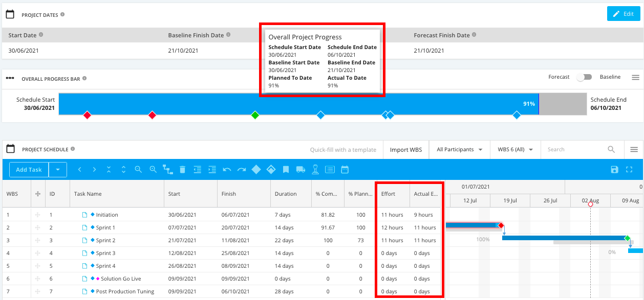644x300 pixels.
Task: Click document icon of Sprint 3 task
Action: 85,253
